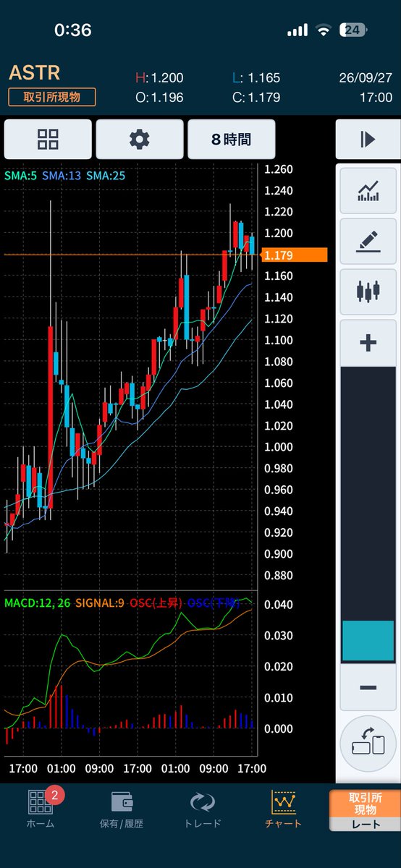The height and width of the screenshot is (868, 401).
Task: Tap the red 2 notification badge
Action: pyautogui.click(x=56, y=796)
